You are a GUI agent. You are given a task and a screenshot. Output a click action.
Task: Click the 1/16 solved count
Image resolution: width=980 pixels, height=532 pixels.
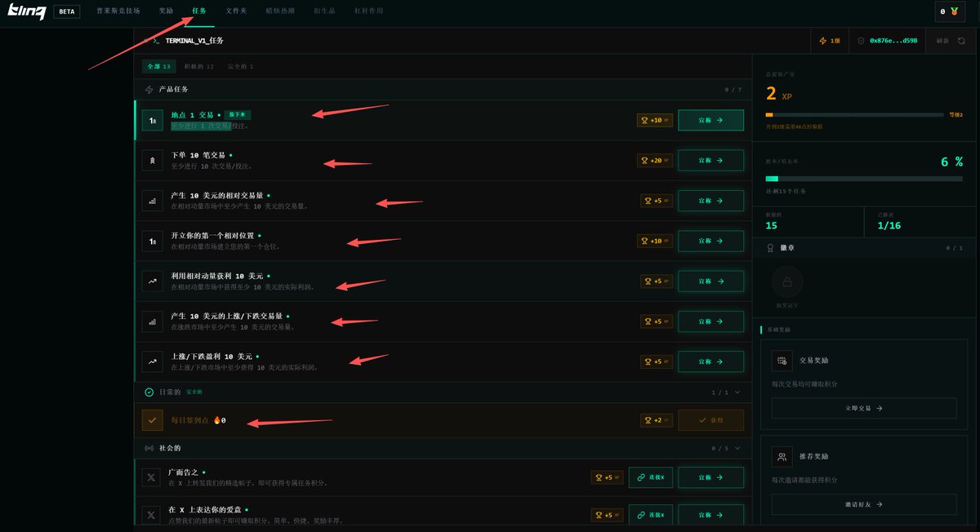tap(889, 225)
